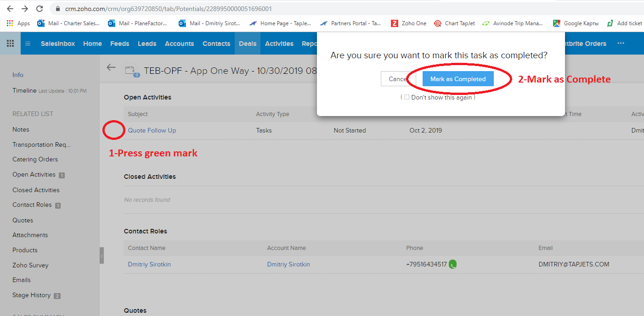This screenshot has width=644, height=316.
Task: Jump to Attachments in sidebar
Action: (x=30, y=235)
